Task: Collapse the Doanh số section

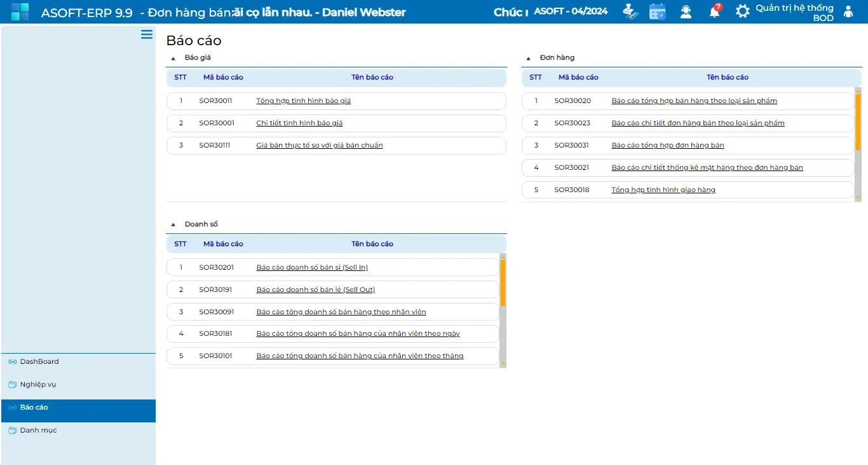Action: point(173,225)
